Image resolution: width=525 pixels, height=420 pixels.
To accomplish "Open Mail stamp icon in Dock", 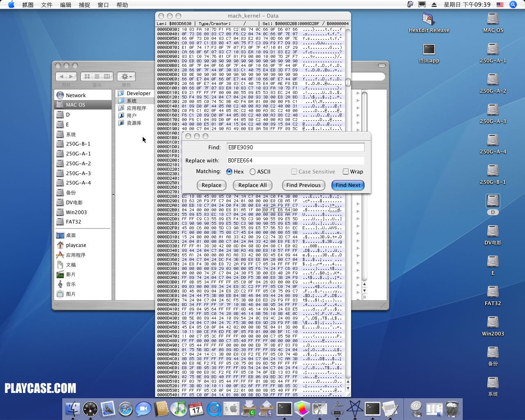I will [108, 409].
